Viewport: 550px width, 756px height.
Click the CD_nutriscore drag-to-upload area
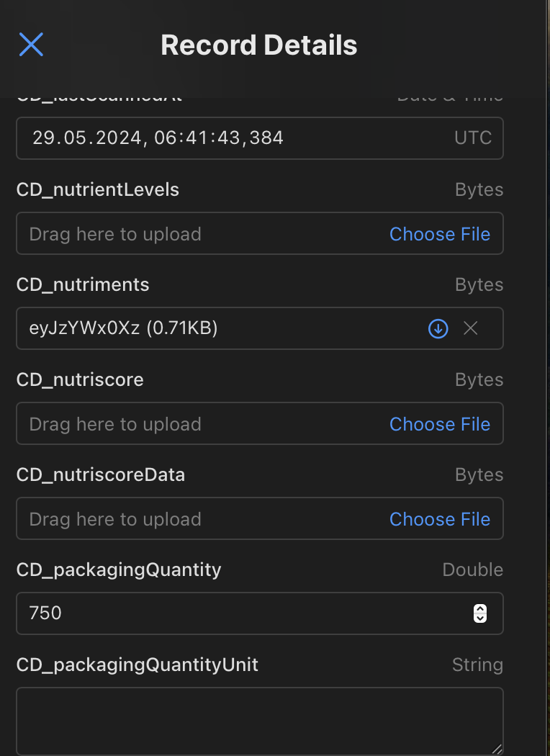[x=115, y=424]
